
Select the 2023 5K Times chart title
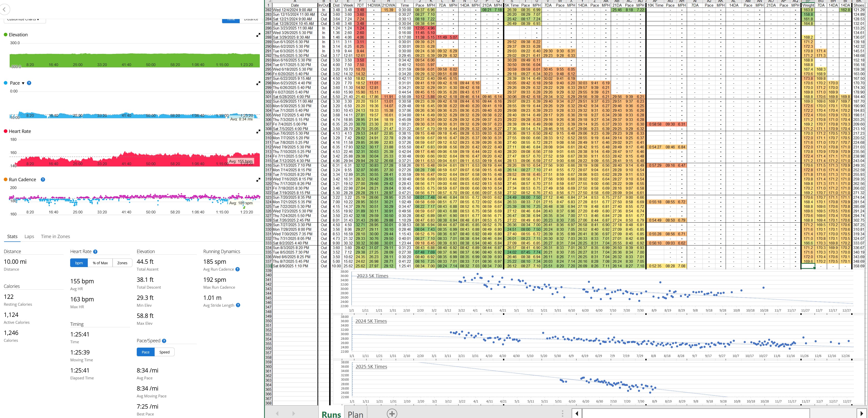(x=372, y=276)
